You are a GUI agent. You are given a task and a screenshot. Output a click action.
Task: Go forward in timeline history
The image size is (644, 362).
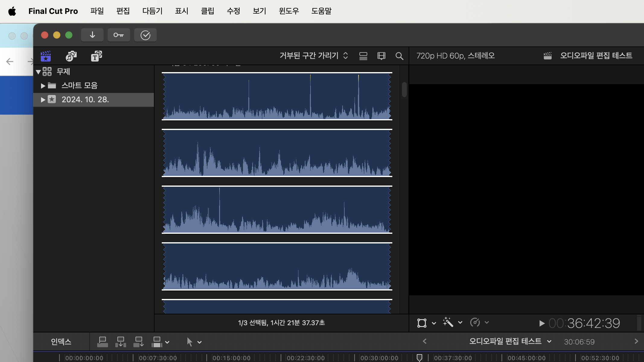pos(636,341)
